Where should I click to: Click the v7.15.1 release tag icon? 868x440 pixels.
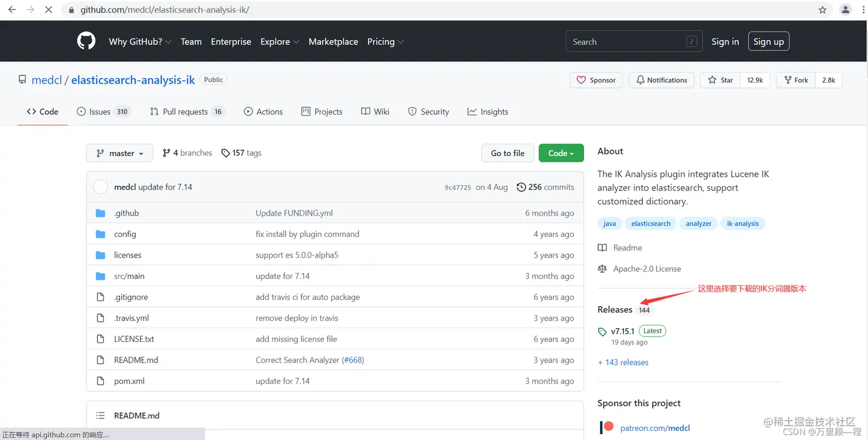tap(602, 332)
